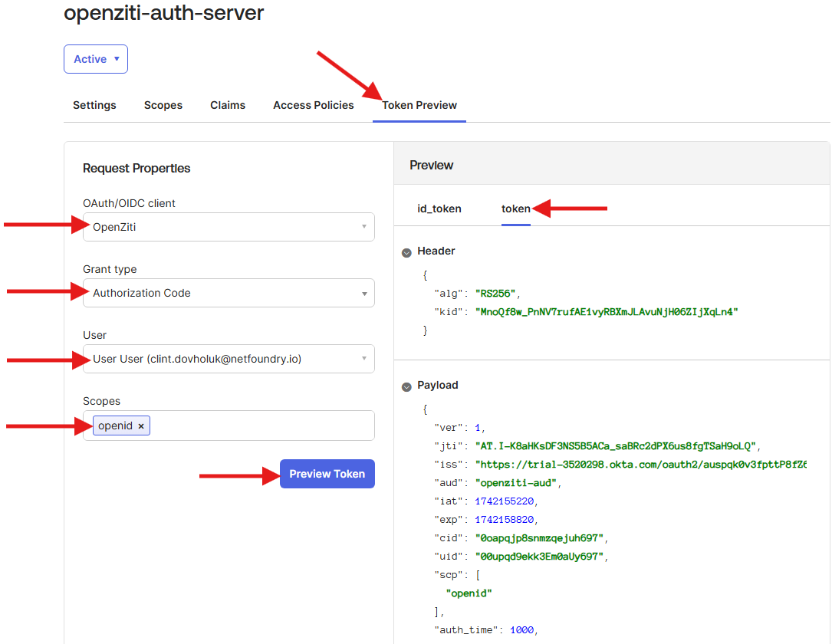Expand the Grant type dropdown
The image size is (832, 644).
(x=228, y=292)
